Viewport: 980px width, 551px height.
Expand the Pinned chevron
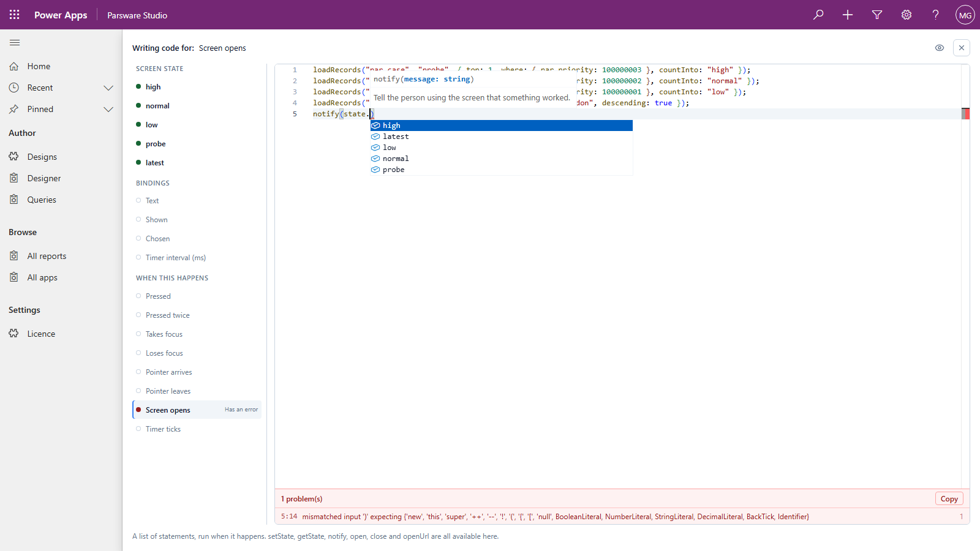(x=108, y=109)
